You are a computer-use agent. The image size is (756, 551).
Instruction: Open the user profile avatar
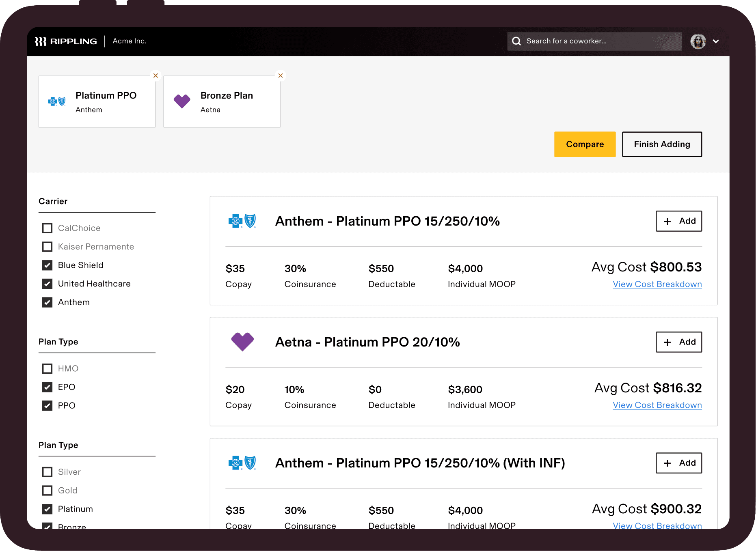[698, 41]
